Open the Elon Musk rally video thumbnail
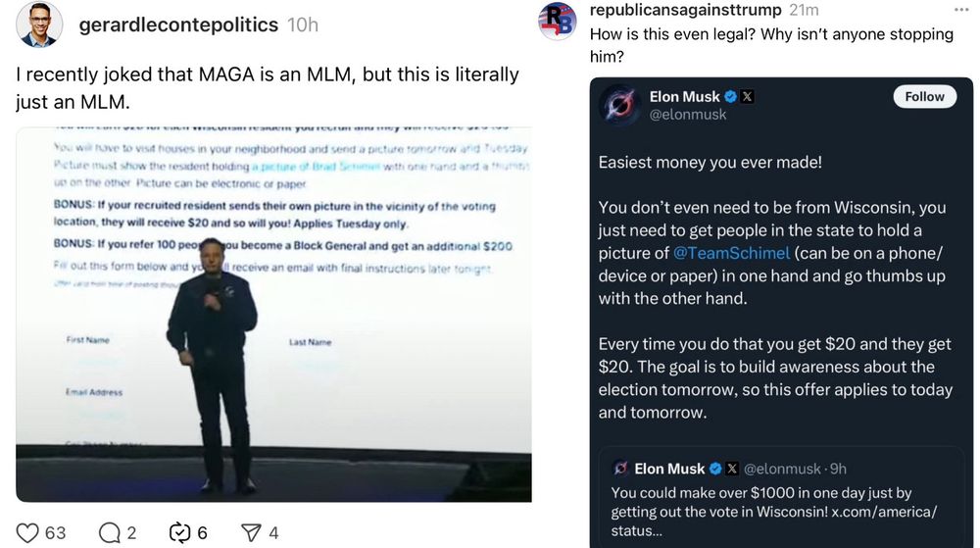The image size is (980, 548). pyautogui.click(x=273, y=314)
